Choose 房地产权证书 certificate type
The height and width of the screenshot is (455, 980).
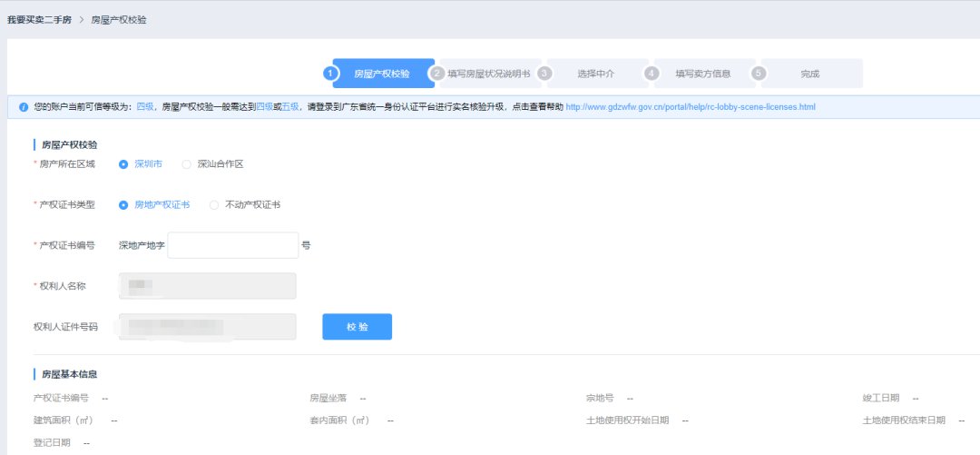(123, 205)
